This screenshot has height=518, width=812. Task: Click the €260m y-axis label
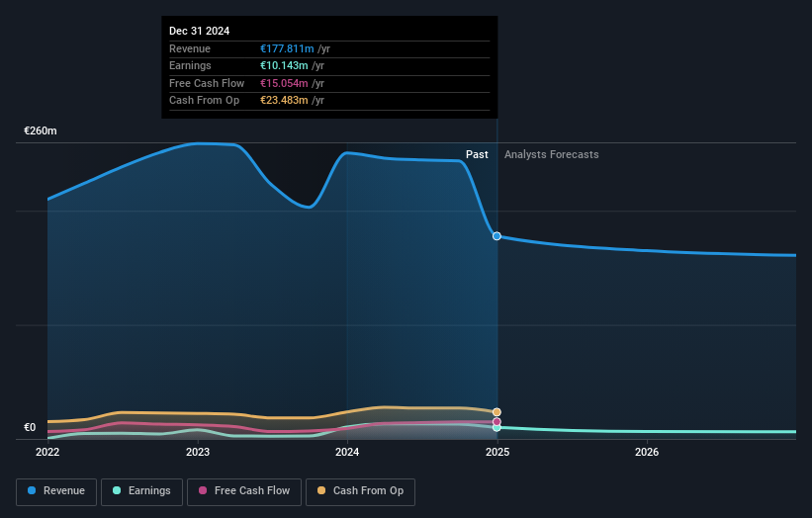click(x=41, y=130)
